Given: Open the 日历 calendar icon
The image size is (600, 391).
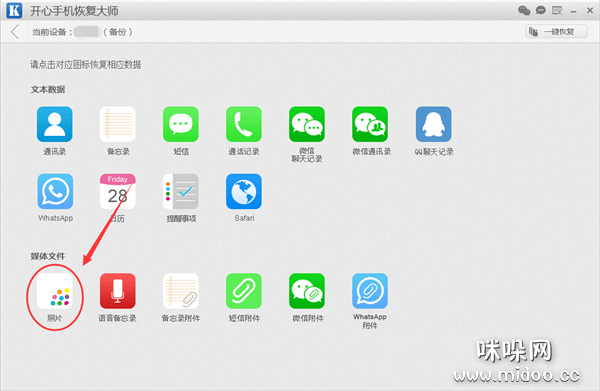Looking at the screenshot, I should click(x=117, y=191).
